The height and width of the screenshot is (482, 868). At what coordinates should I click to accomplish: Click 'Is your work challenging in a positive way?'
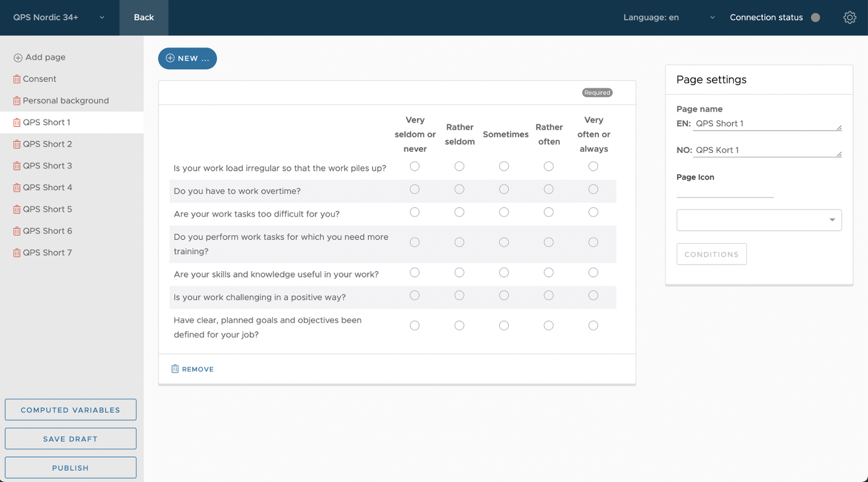click(259, 297)
